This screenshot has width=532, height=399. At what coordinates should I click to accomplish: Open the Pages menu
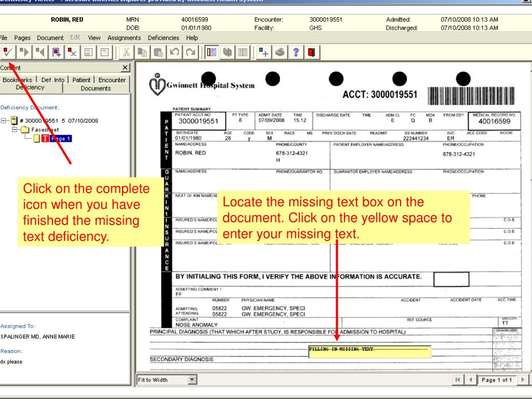point(22,37)
